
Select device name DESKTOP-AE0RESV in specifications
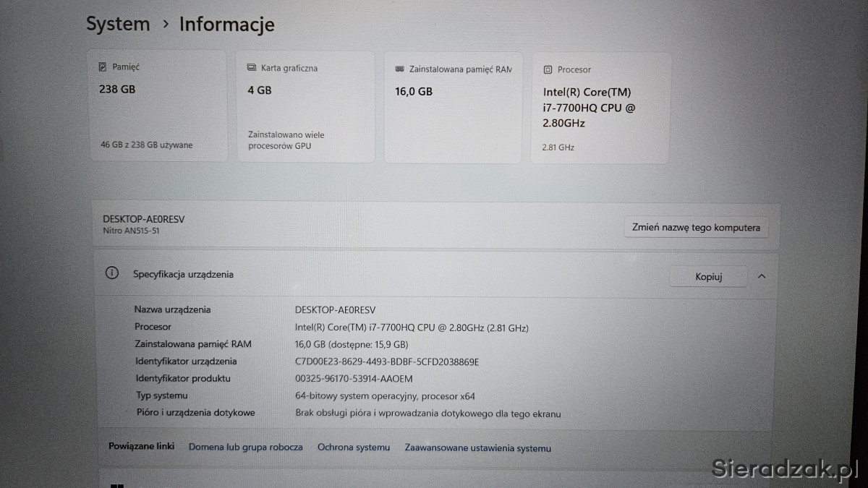(x=336, y=309)
